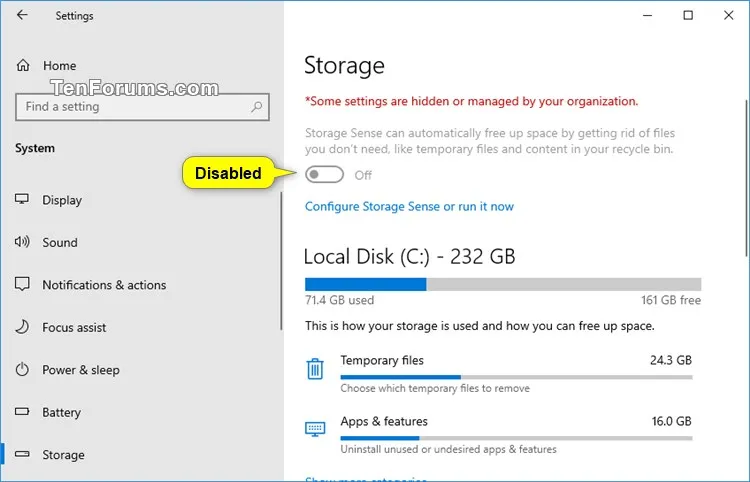Click the Battery icon in sidebar
The width and height of the screenshot is (750, 482).
coord(22,411)
